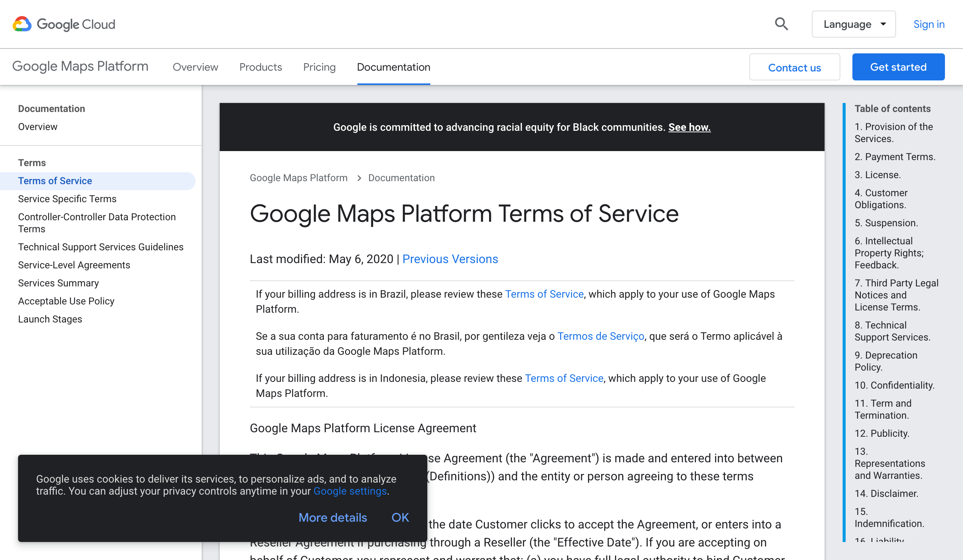Select the Documentation tab
Screen dimensions: 963x560
pyautogui.click(x=393, y=67)
